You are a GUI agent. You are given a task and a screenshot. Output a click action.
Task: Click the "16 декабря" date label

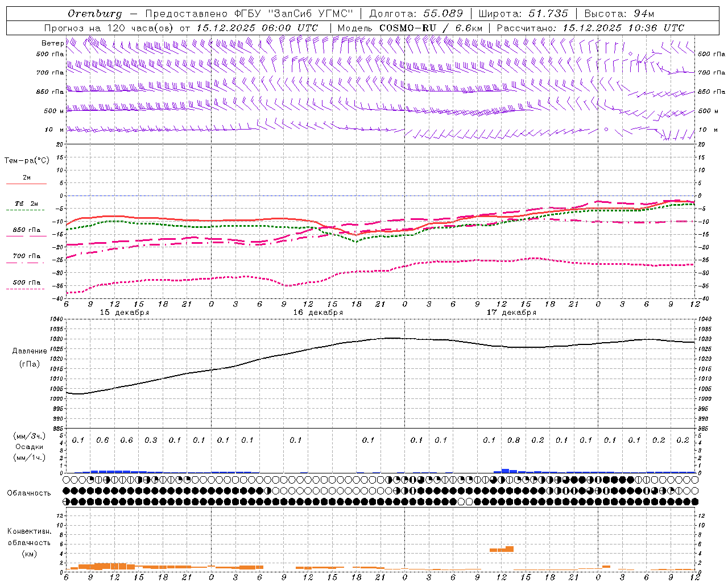coord(318,313)
